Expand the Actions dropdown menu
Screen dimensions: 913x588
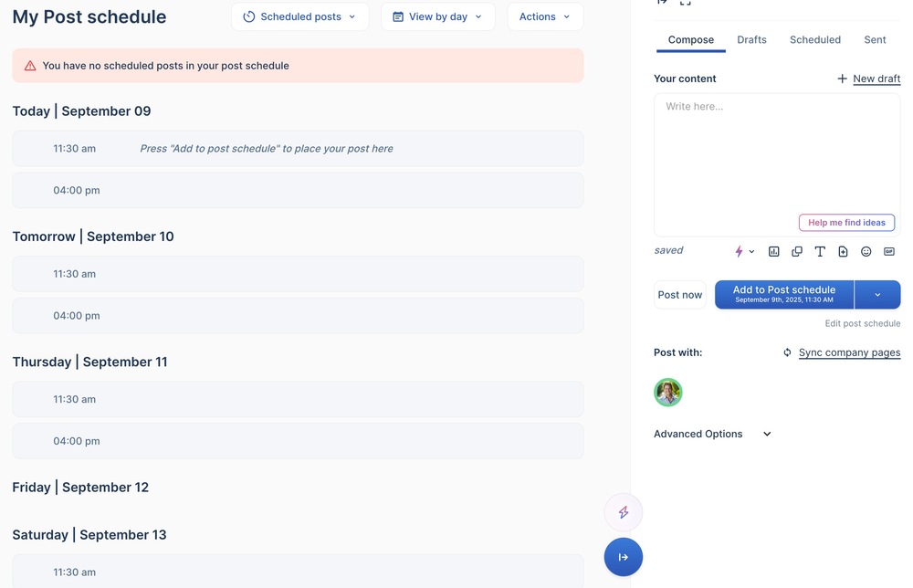coord(544,16)
